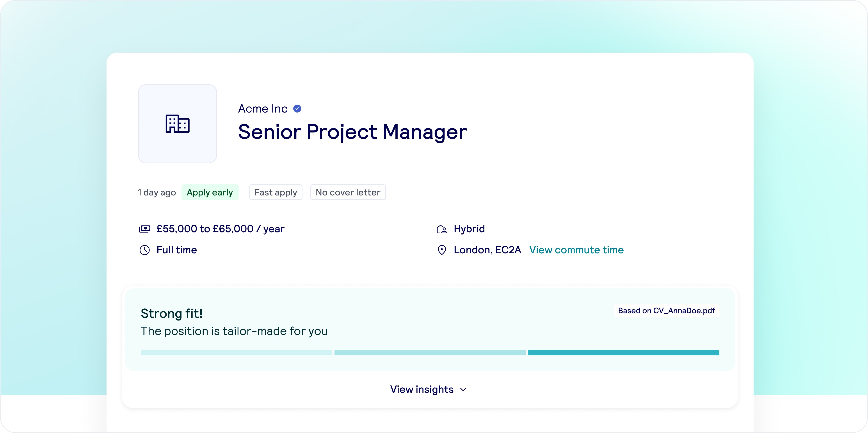Expand the View insights chevron arrow
Image resolution: width=868 pixels, height=433 pixels.
[x=464, y=390]
